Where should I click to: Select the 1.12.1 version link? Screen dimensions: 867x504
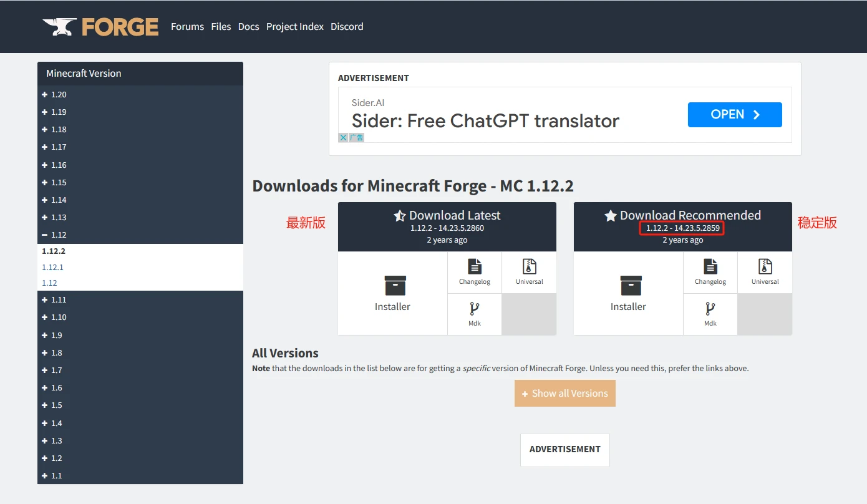coord(53,267)
